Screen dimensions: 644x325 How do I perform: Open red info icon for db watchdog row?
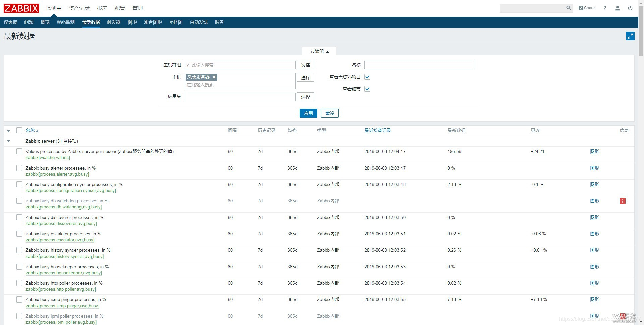point(623,201)
